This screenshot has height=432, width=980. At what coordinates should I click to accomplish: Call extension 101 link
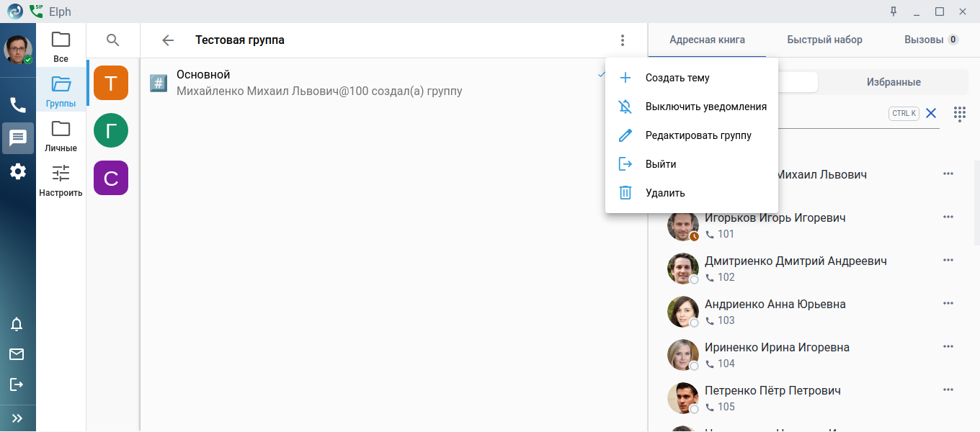[720, 234]
